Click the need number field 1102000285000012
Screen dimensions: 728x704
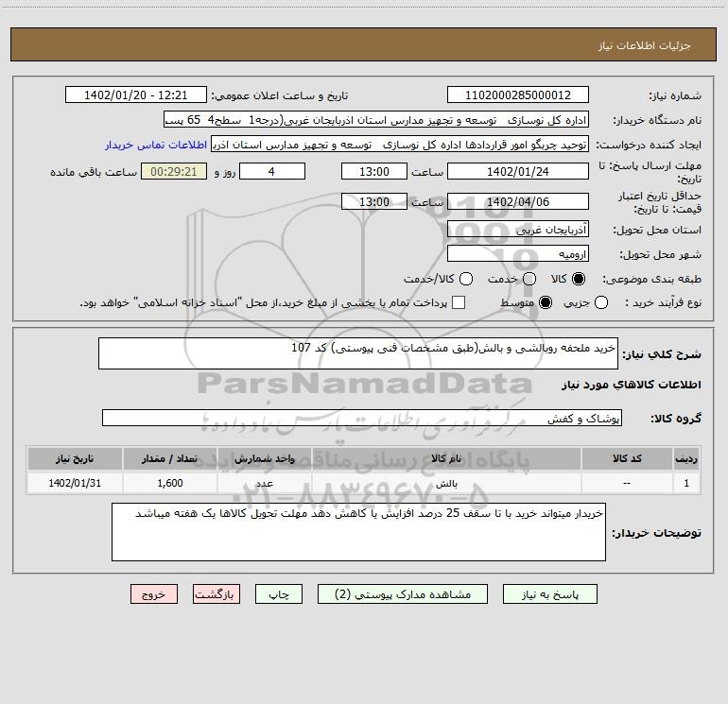(518, 95)
